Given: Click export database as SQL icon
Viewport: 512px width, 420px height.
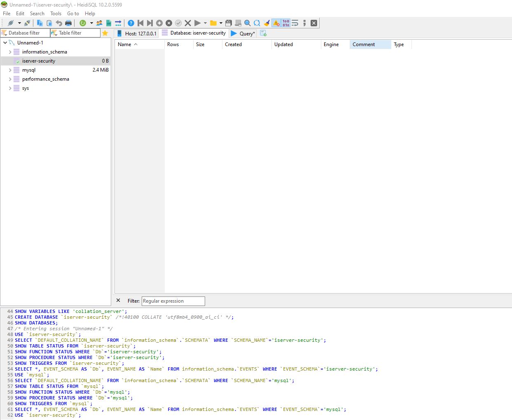Looking at the screenshot, I should (x=109, y=23).
